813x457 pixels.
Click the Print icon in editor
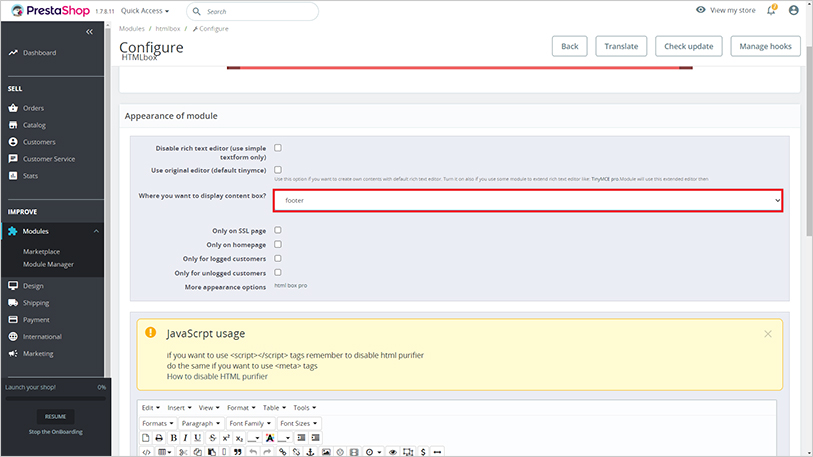[159, 438]
